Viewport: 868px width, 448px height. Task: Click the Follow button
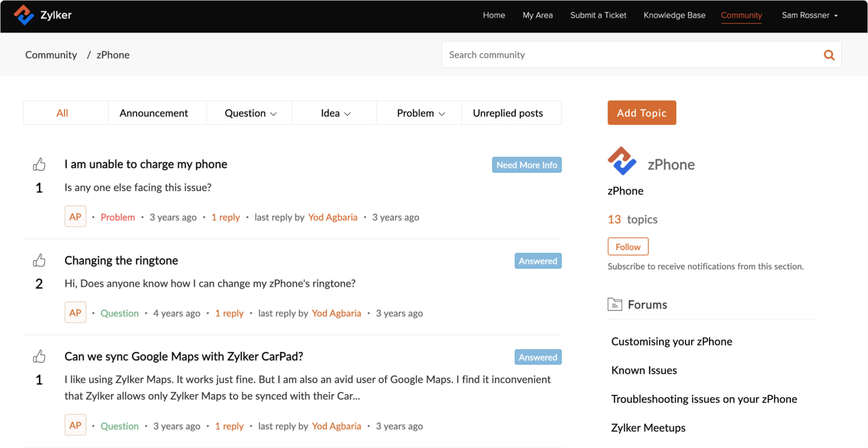coord(628,247)
